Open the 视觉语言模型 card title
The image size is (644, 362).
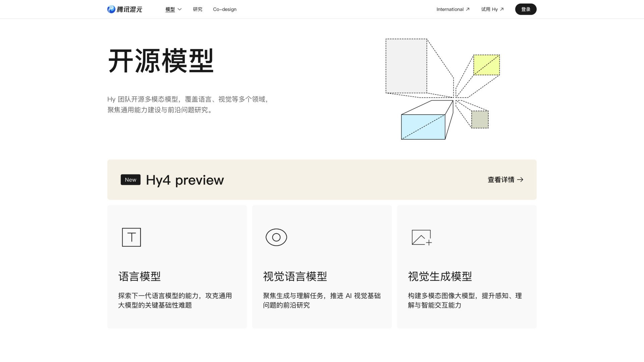tap(295, 277)
